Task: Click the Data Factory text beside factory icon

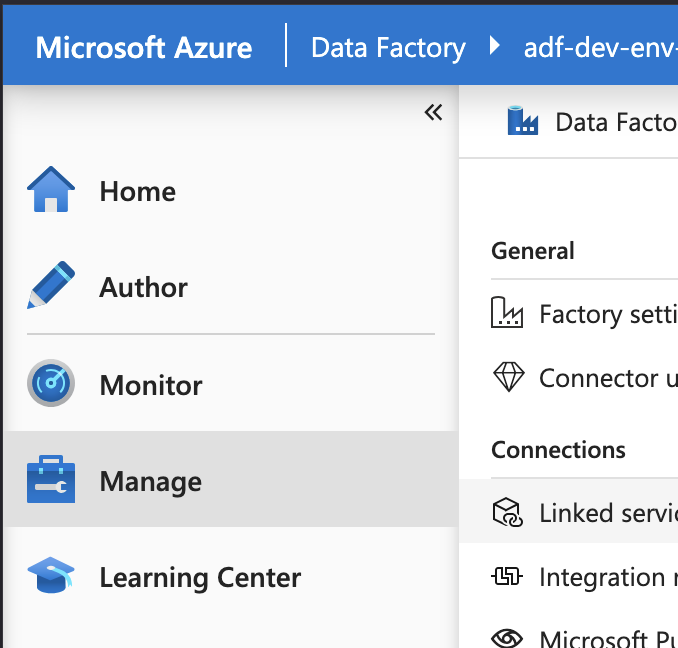Action: point(617,122)
